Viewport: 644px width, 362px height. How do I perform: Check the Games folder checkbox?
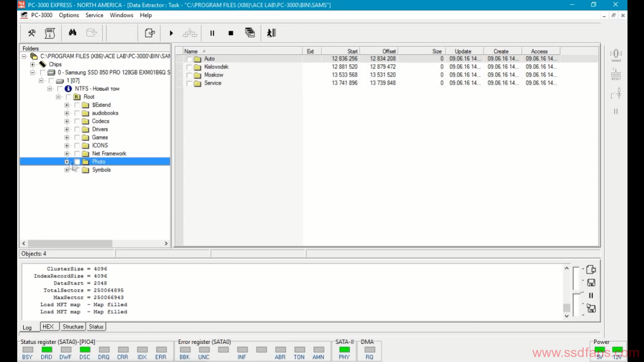77,137
